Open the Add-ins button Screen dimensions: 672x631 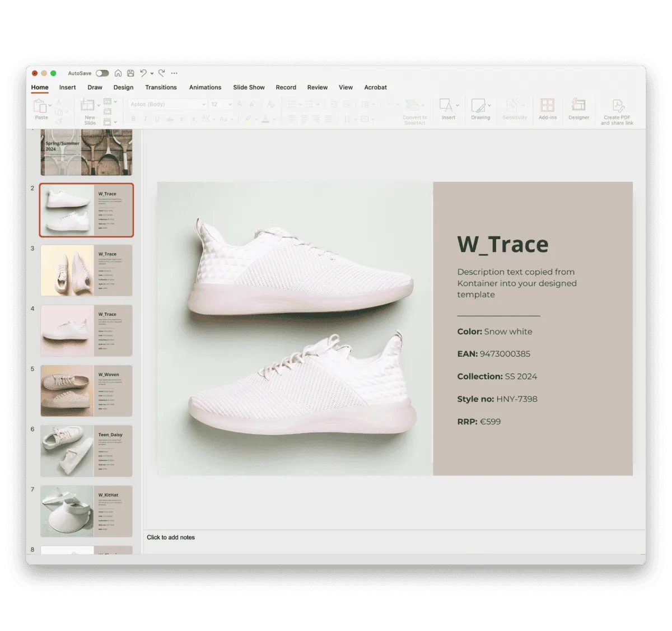coord(548,109)
